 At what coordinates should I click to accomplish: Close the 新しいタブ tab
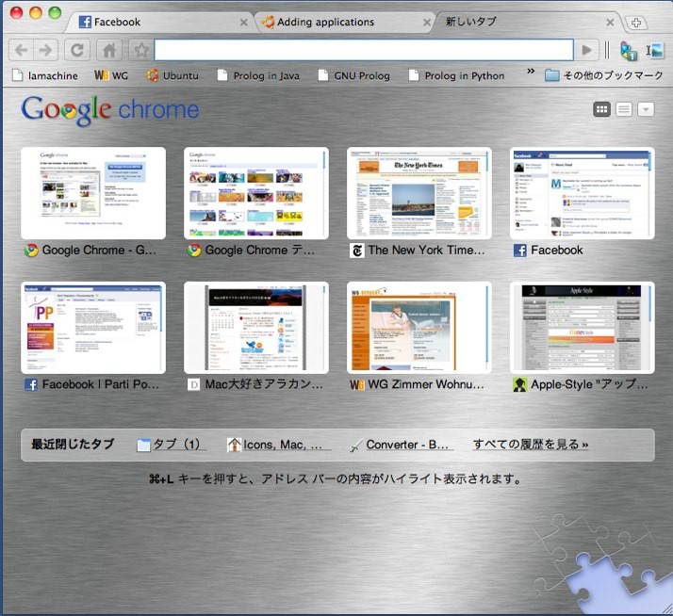click(610, 22)
